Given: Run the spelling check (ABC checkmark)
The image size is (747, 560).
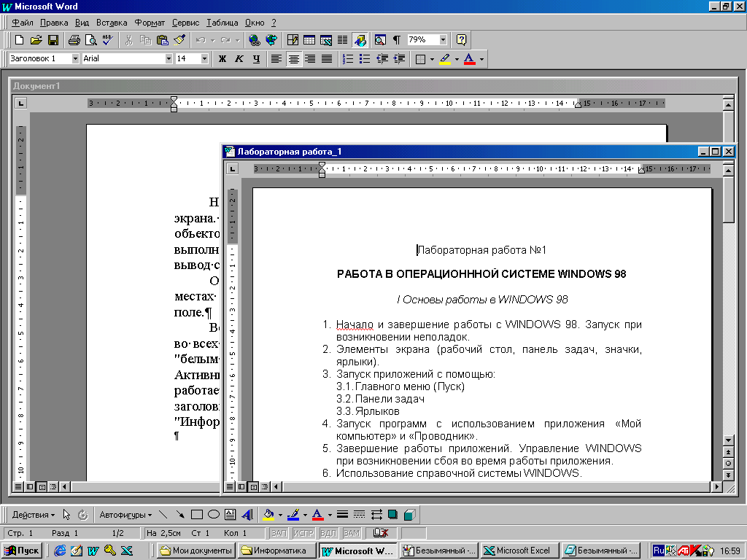Looking at the screenshot, I should [108, 40].
